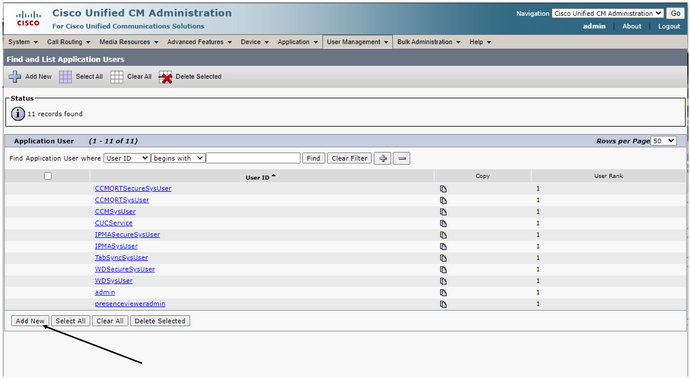Open the WDSysUser user link

tap(114, 281)
